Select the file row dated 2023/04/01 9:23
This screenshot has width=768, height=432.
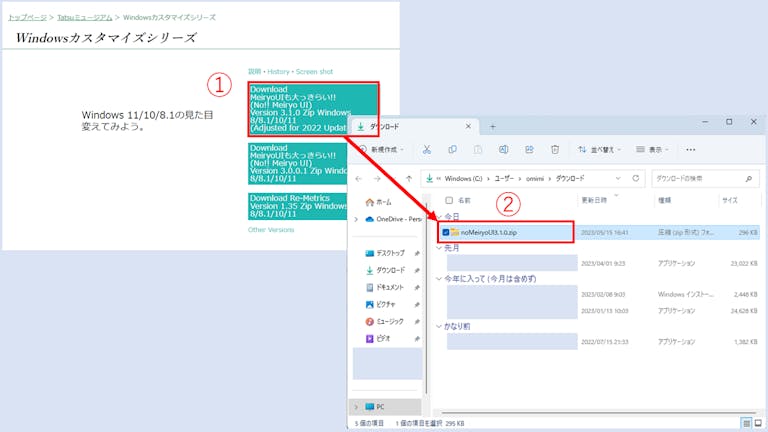point(602,264)
